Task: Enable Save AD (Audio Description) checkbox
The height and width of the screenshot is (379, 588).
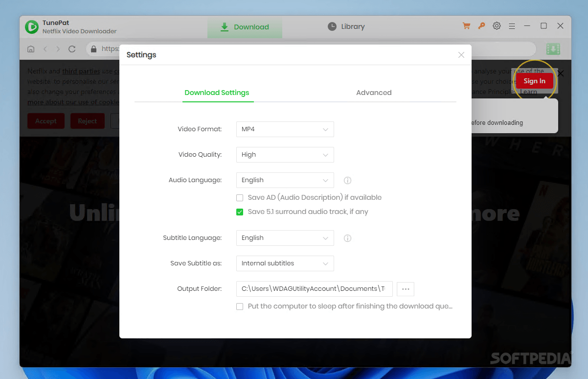Action: click(240, 198)
